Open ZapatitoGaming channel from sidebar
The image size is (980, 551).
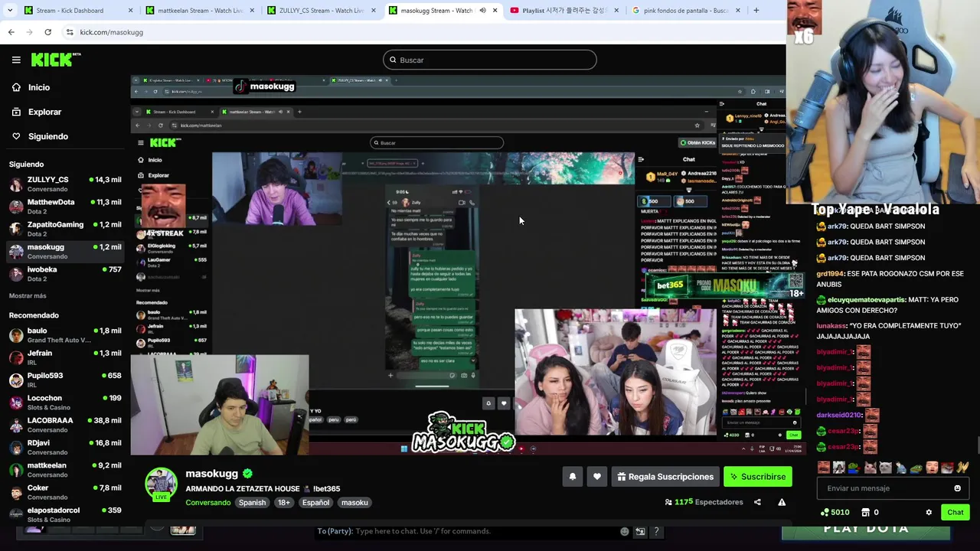tap(64, 228)
